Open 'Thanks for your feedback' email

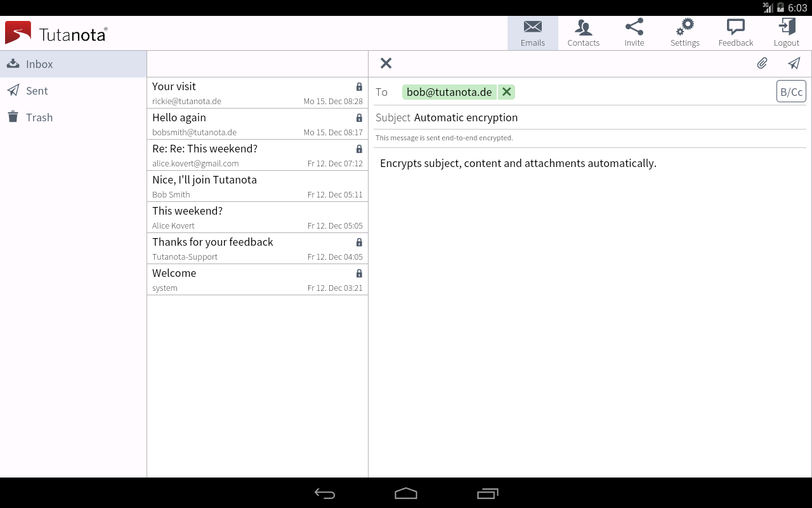[258, 248]
